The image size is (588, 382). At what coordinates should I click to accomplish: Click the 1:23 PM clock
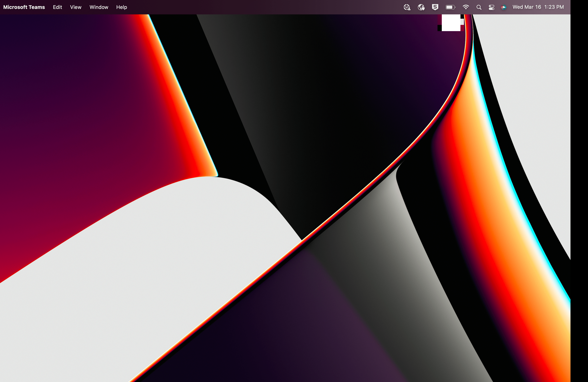pyautogui.click(x=554, y=7)
